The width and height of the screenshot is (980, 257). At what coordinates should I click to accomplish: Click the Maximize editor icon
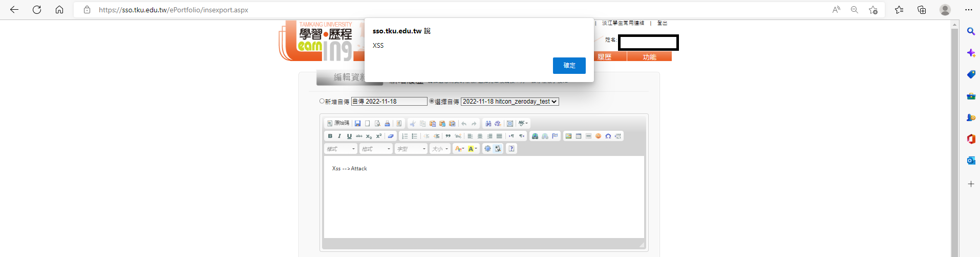tap(487, 149)
